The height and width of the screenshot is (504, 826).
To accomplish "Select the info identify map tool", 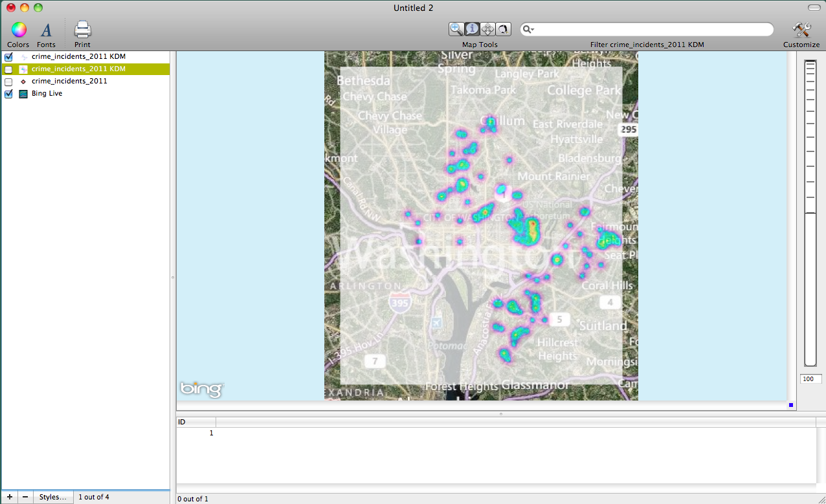I will click(472, 29).
